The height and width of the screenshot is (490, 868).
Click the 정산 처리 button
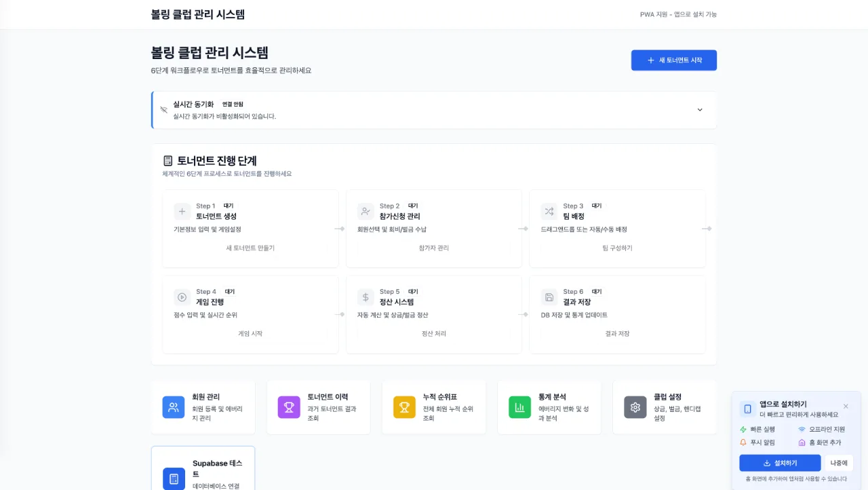(x=434, y=334)
